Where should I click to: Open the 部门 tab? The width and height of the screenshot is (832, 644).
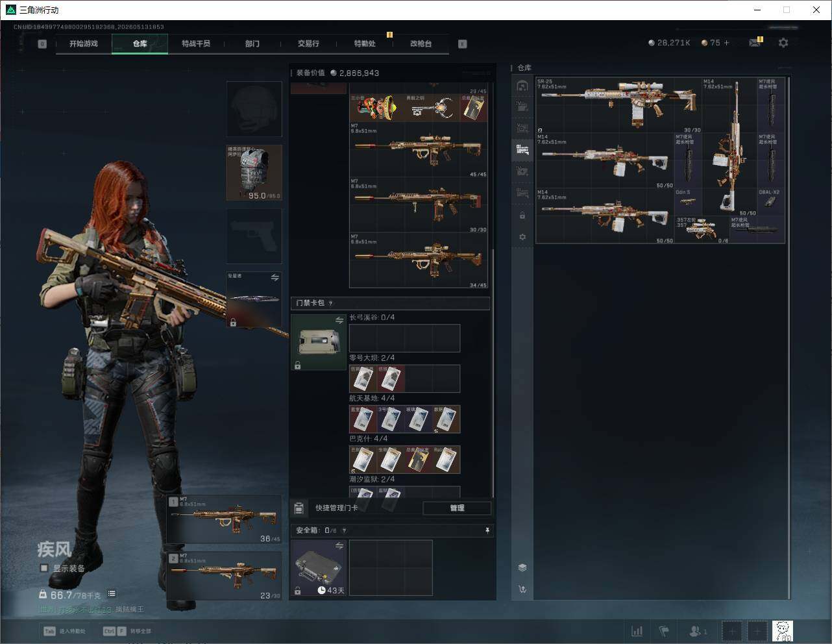pyautogui.click(x=252, y=43)
